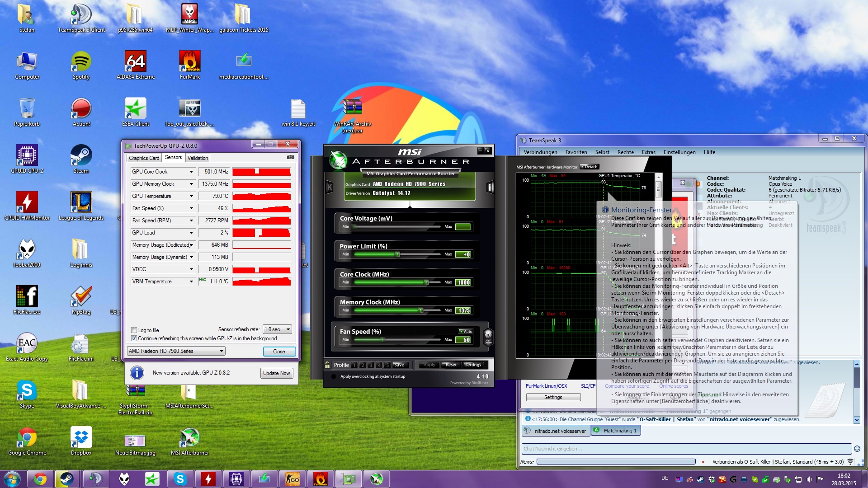This screenshot has height=488, width=868.
Task: Click the profile lock padlock icon
Action: (x=327, y=365)
